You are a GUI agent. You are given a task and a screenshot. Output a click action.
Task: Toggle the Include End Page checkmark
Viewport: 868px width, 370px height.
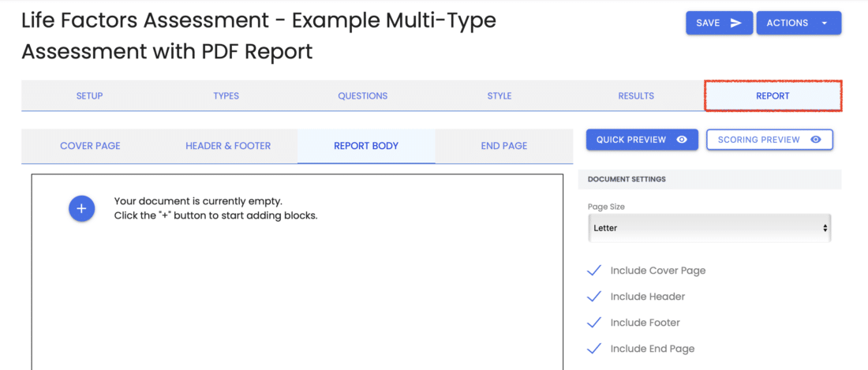[594, 349]
